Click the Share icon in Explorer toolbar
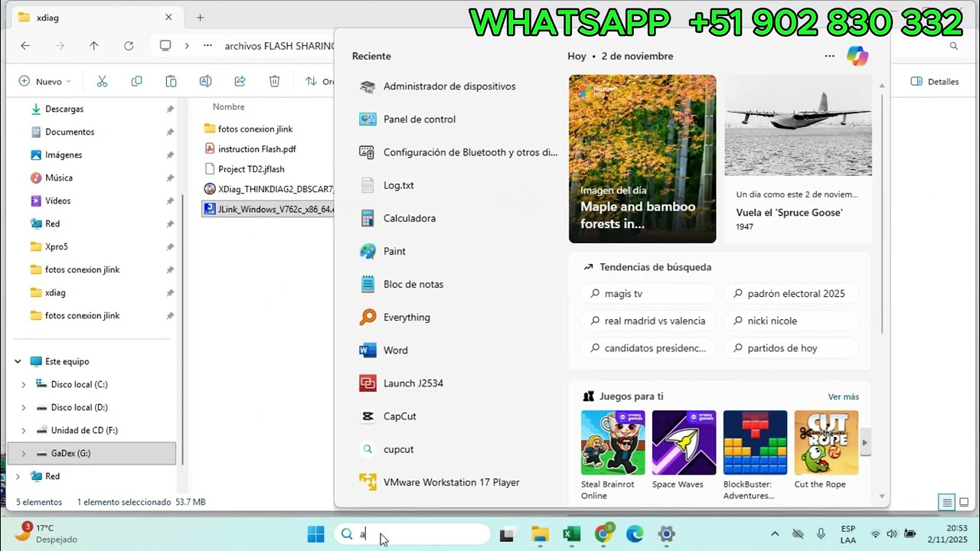The height and width of the screenshot is (551, 980). pyautogui.click(x=240, y=81)
